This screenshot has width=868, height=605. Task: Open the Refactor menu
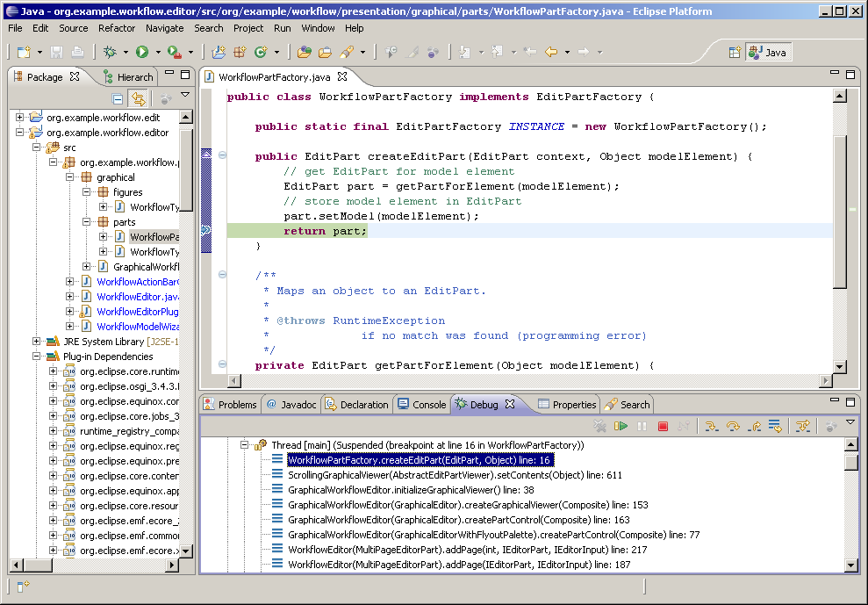click(117, 28)
